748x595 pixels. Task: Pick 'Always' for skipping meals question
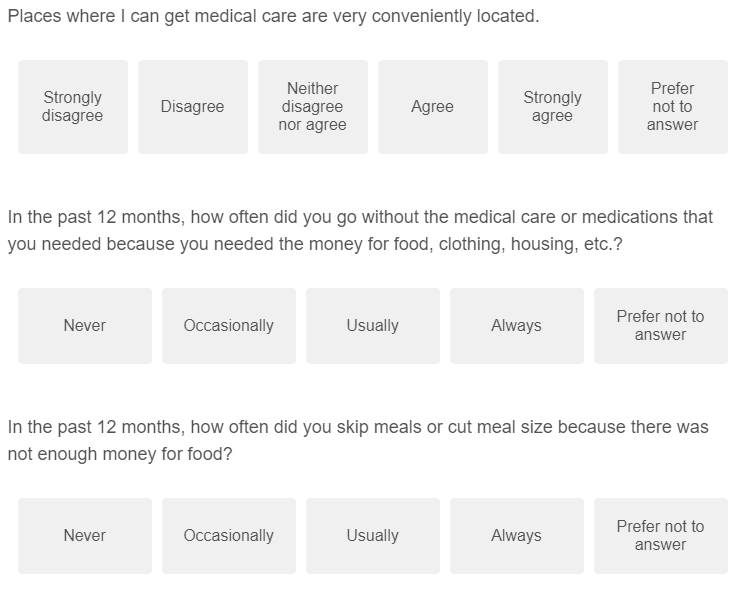click(x=517, y=536)
